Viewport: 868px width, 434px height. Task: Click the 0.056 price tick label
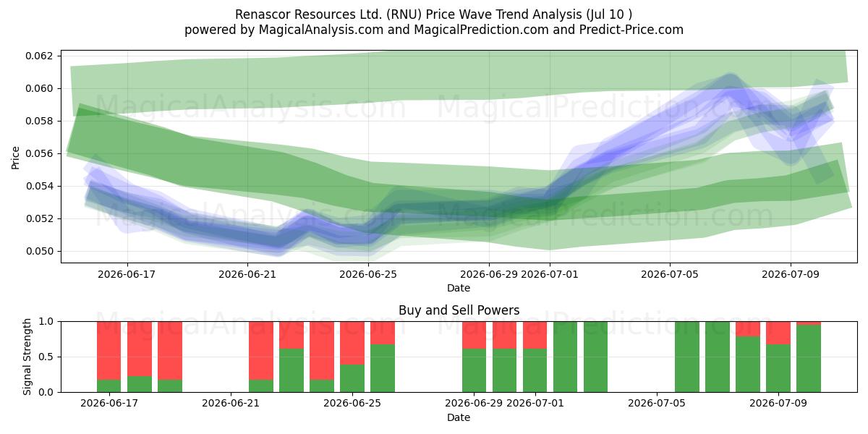[x=41, y=153]
